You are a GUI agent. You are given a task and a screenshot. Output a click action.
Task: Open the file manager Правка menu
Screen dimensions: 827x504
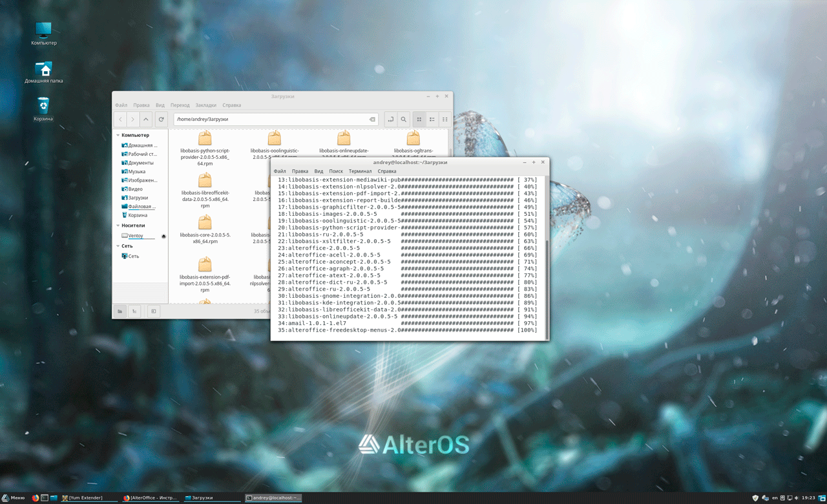point(141,105)
